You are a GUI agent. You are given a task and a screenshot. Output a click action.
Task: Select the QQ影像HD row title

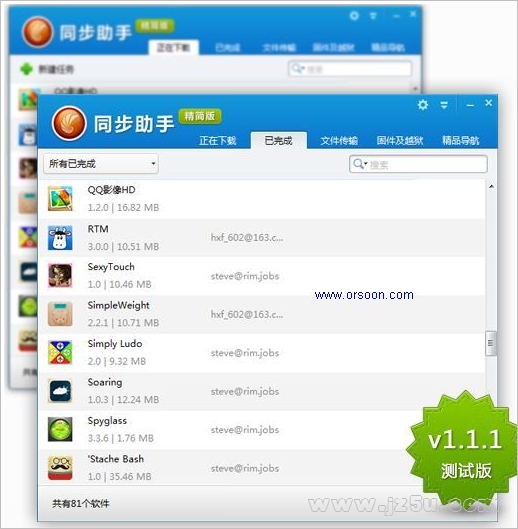pos(111,190)
